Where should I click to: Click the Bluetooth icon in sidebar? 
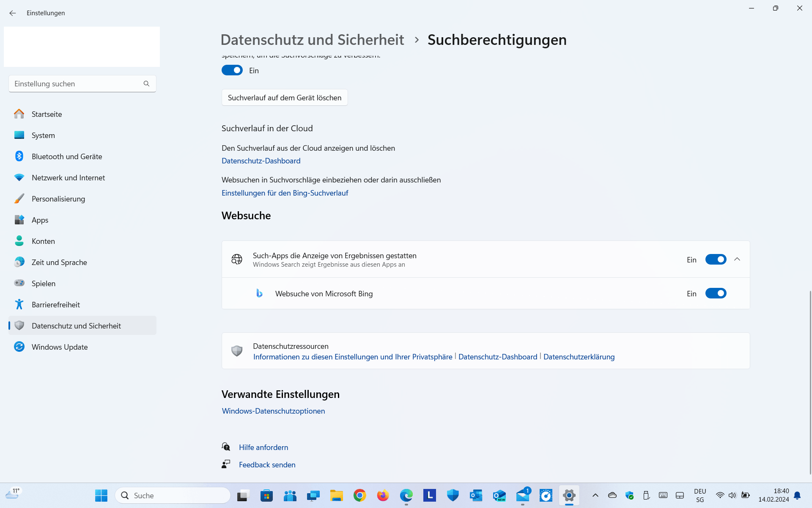[x=19, y=156]
